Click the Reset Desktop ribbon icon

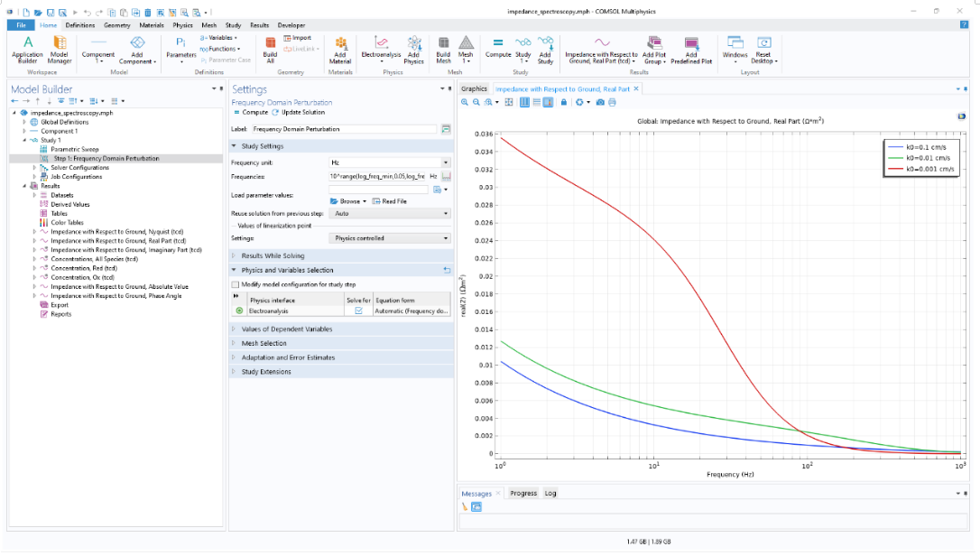(x=763, y=50)
